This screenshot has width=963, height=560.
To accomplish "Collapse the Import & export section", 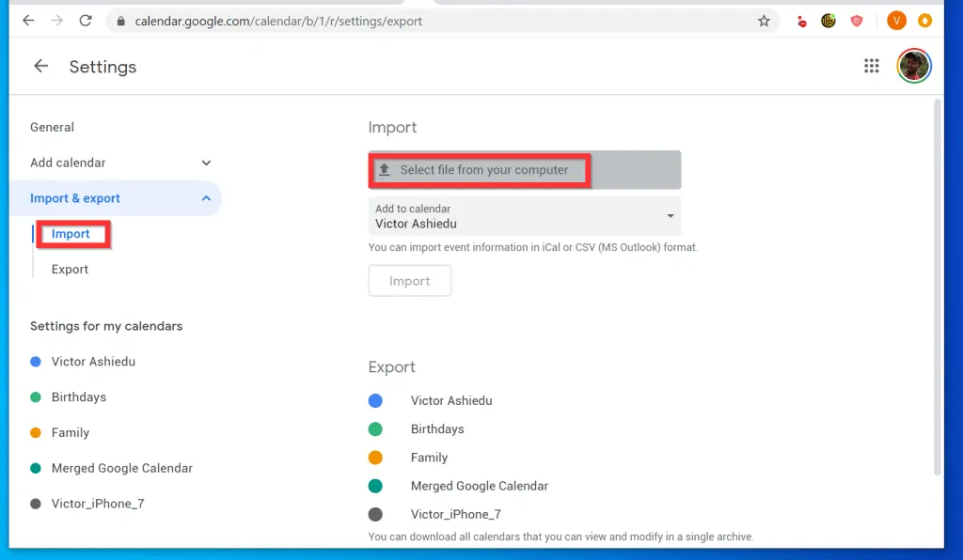I will point(206,198).
